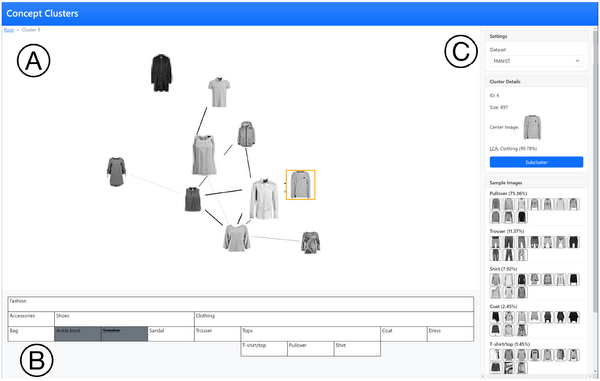Viewport: 600px width, 381px height.
Task: Click the highlighted pullover node with orange border
Action: click(x=300, y=185)
